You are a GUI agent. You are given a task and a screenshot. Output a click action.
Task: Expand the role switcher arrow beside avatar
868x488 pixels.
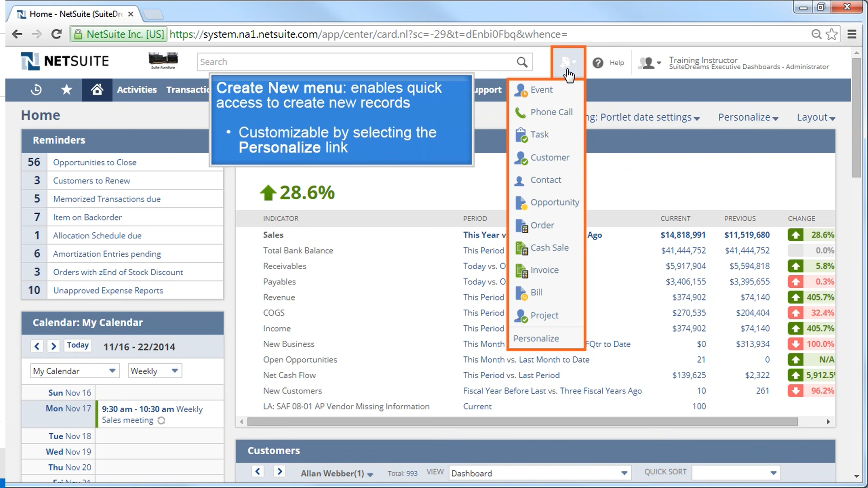[x=659, y=63]
